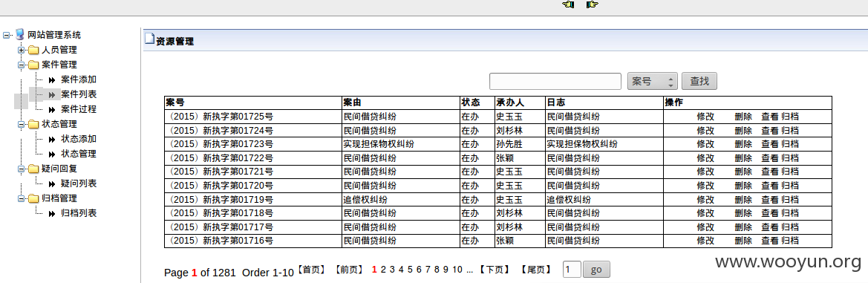The image size is (868, 283).
Task: Click the arrow icon beside 归档列表
Action: pyautogui.click(x=52, y=213)
